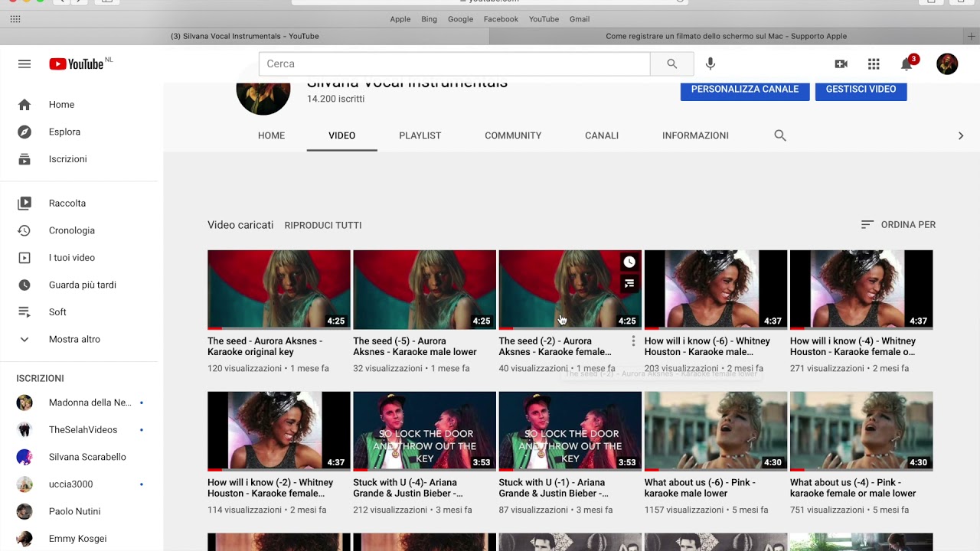The height and width of the screenshot is (551, 980).
Task: Open Safari bookmarks grid icon
Action: tap(15, 18)
